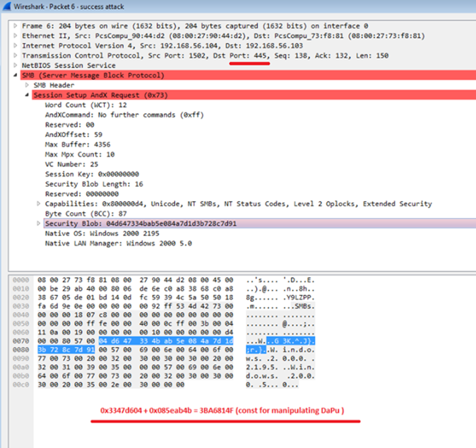Click highlighted ASCII ..G 3K.^.J}.
This screenshot has height=448, width=476.
(291, 341)
